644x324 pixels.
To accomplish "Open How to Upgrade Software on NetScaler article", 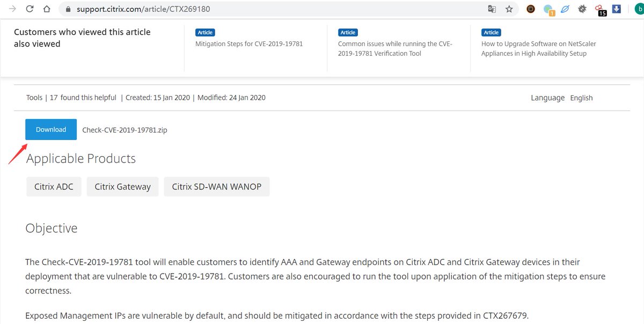I will point(539,49).
